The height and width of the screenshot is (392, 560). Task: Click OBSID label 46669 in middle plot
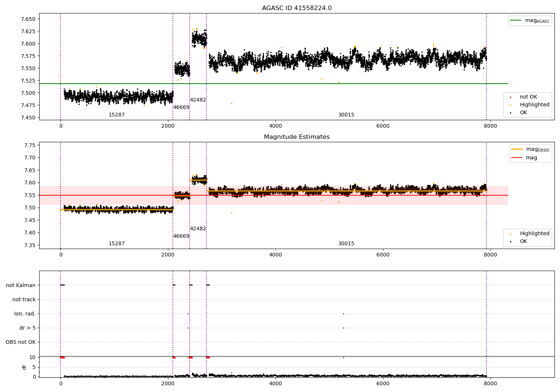pyautogui.click(x=181, y=236)
